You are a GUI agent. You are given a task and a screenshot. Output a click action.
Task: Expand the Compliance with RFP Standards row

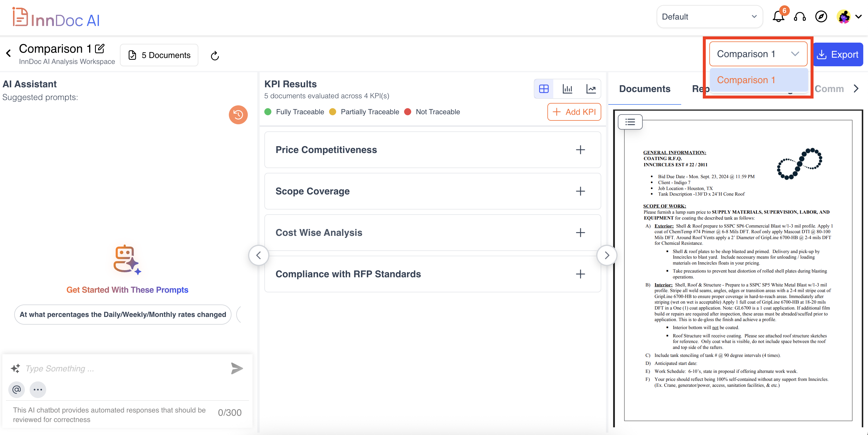[580, 274]
